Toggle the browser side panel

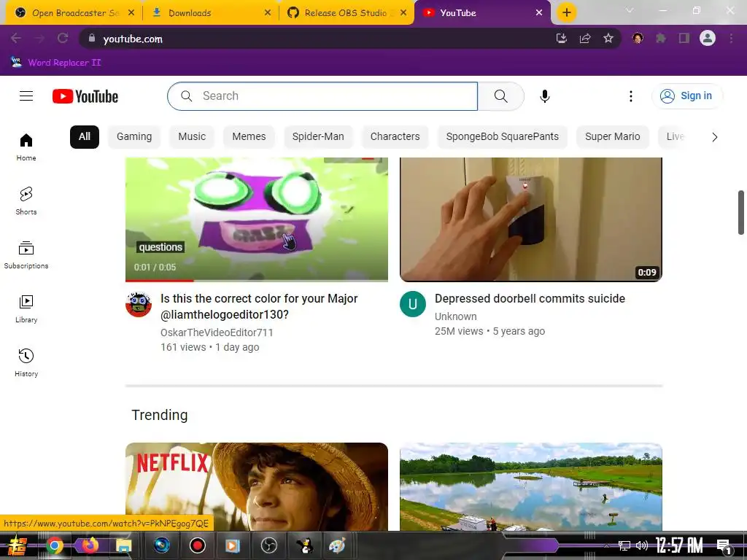point(684,38)
